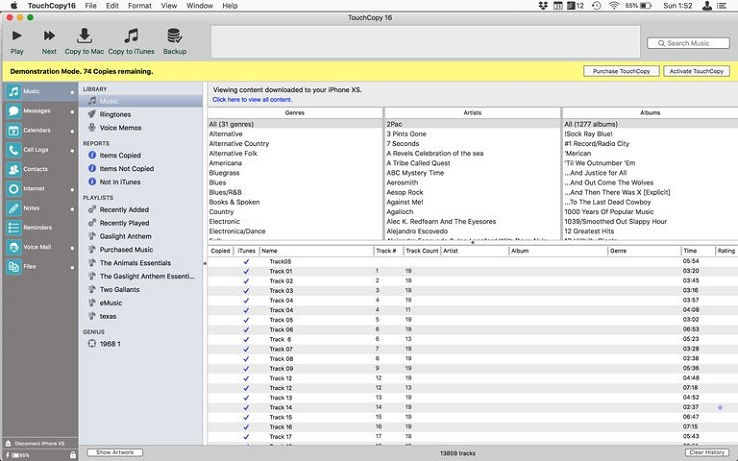Viewport: 738px width, 461px height.
Task: Open the Files category
Action: [x=40, y=267]
